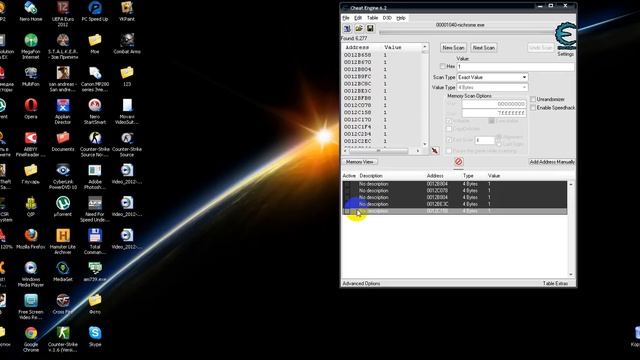This screenshot has width=640, height=360.
Task: Open the Table menu
Action: point(372,18)
